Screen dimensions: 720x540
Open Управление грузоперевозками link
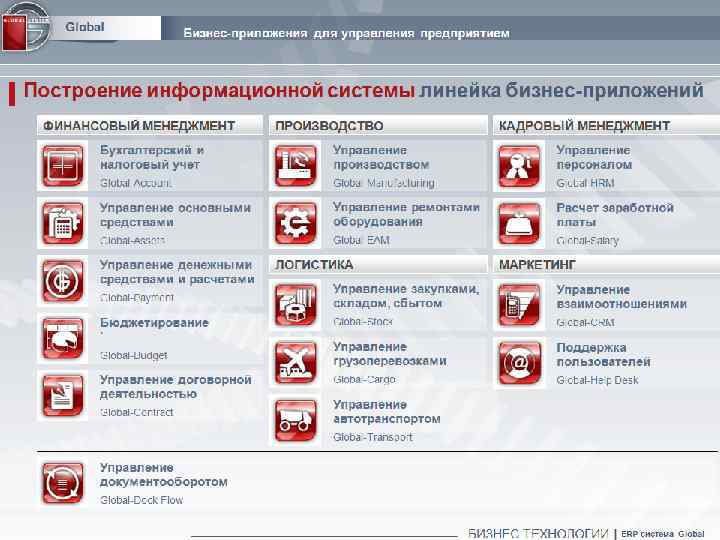pos(390,354)
